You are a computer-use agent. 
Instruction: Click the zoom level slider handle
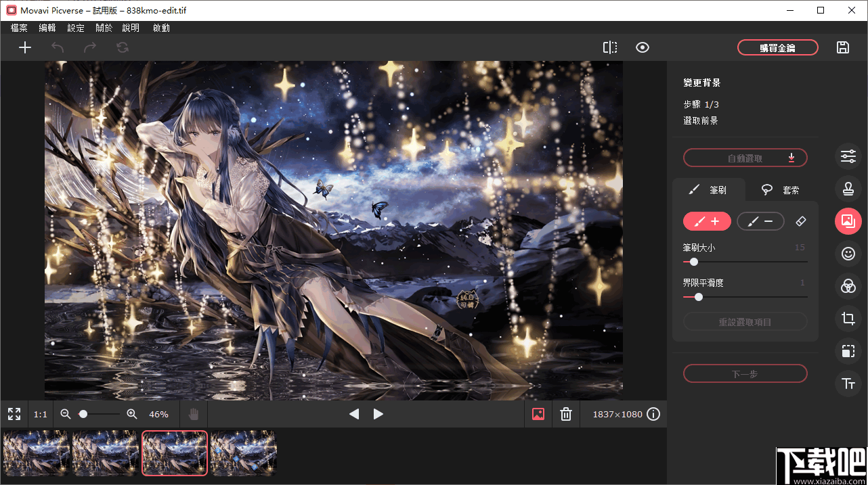pyautogui.click(x=83, y=414)
